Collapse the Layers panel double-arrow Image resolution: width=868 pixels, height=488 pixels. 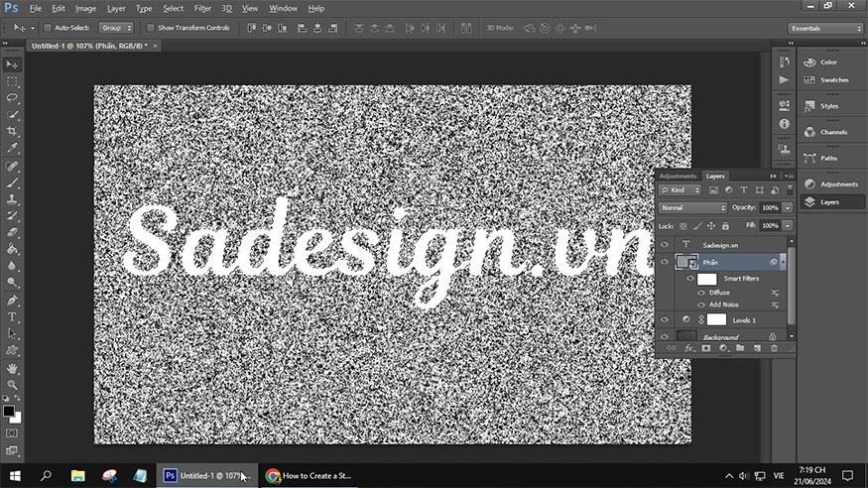tap(774, 176)
